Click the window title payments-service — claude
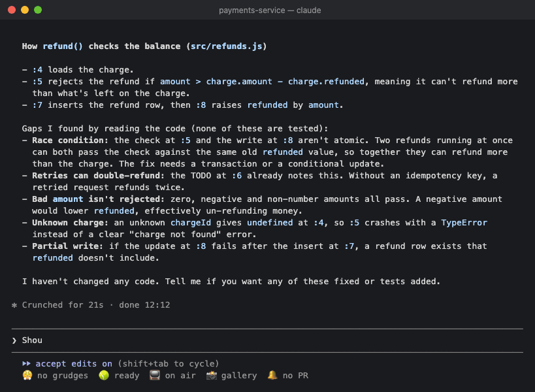The width and height of the screenshot is (535, 392). click(x=270, y=10)
